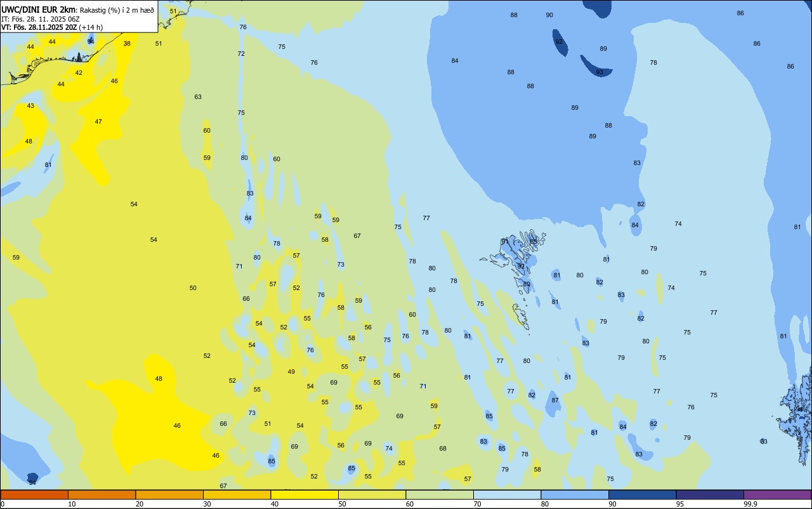The height and width of the screenshot is (509, 812).
Task: Click the map humidity value '42'
Action: pos(79,73)
